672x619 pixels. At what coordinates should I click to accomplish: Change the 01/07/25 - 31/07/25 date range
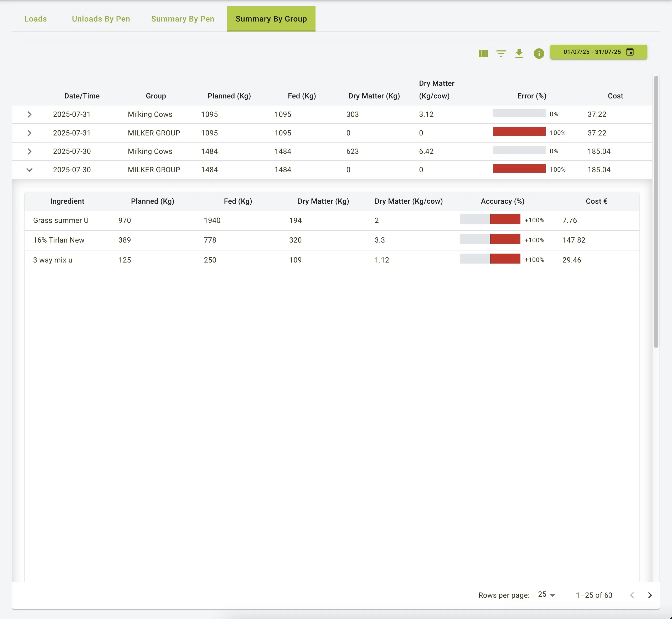click(x=598, y=52)
